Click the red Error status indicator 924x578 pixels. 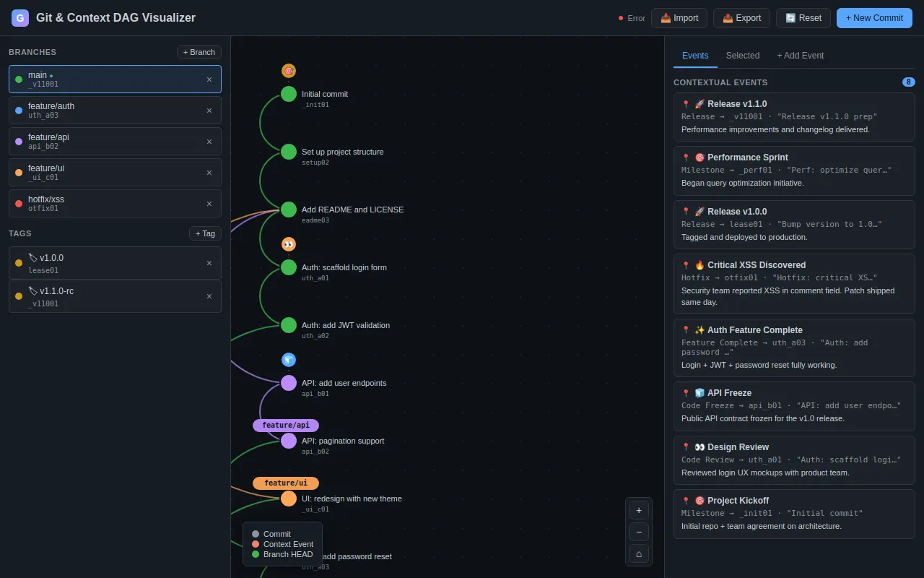click(x=632, y=18)
